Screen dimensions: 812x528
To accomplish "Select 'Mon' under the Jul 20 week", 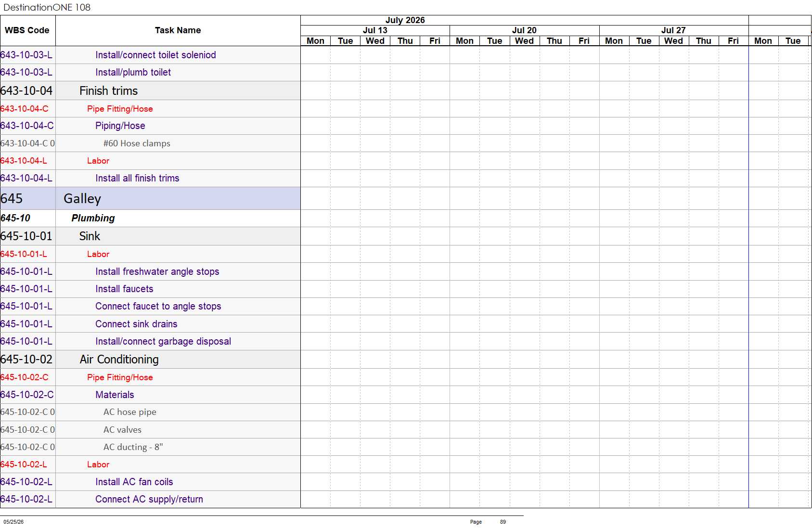I will point(464,41).
